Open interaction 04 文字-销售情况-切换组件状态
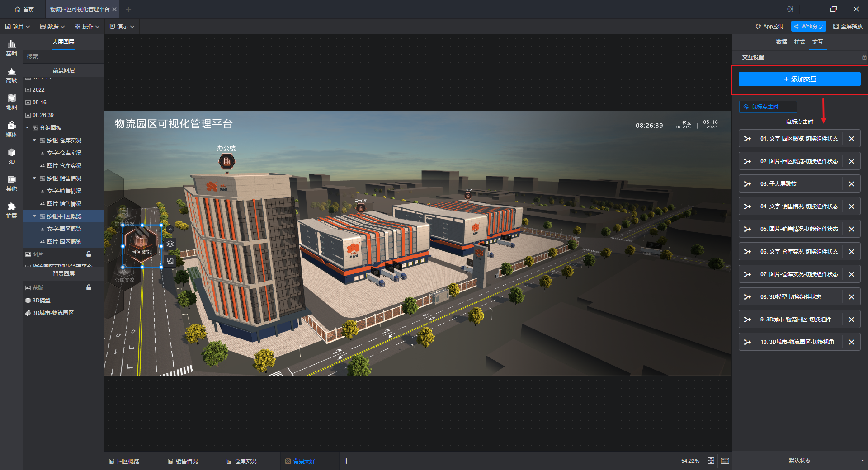Image resolution: width=868 pixels, height=470 pixels. (799, 207)
